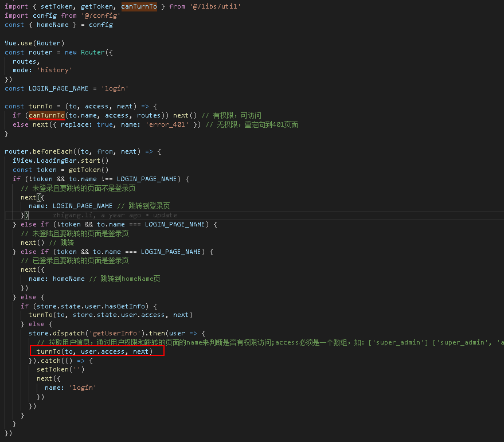
Task: Click the 'error_401' route name string
Action: [167, 124]
